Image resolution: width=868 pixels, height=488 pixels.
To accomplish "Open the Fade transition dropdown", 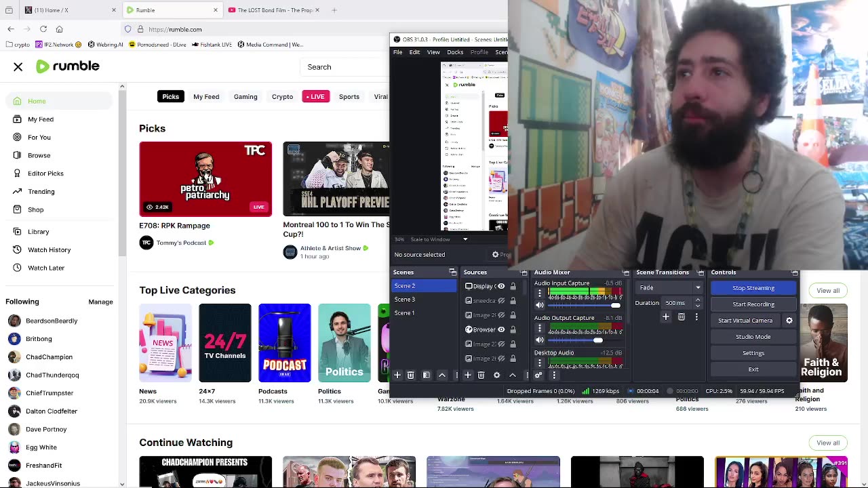I will pos(669,287).
